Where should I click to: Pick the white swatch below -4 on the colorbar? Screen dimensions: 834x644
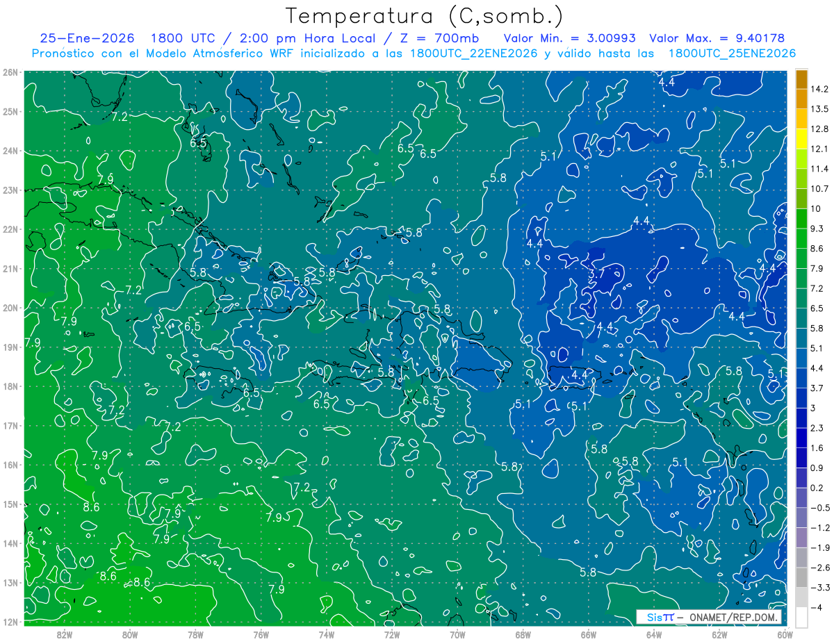pyautogui.click(x=801, y=617)
